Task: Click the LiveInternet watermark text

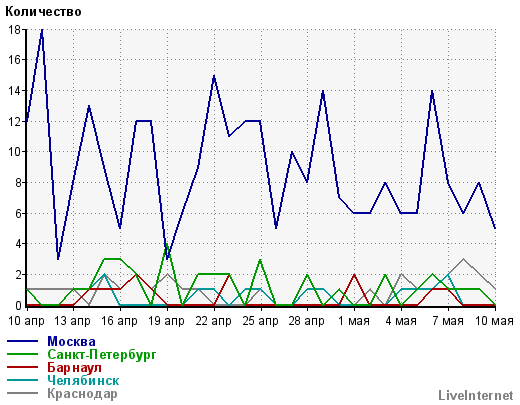Action: (476, 395)
